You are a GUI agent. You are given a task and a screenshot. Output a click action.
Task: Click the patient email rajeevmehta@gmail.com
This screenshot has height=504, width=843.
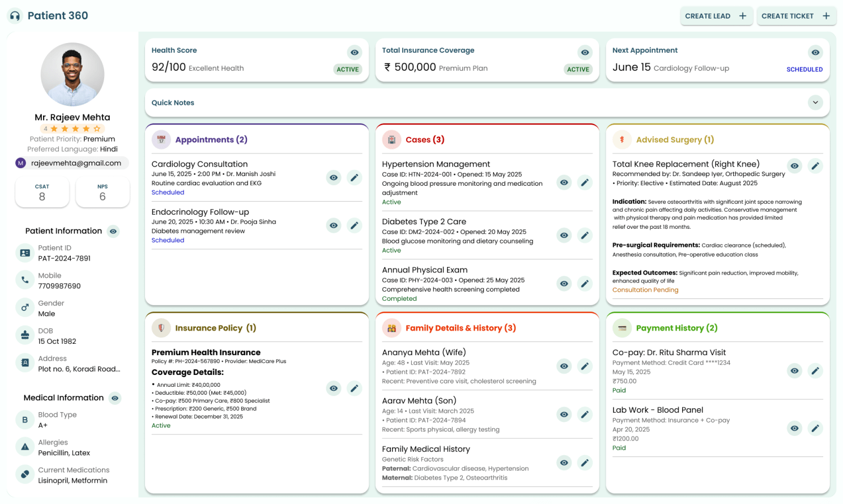pyautogui.click(x=76, y=163)
